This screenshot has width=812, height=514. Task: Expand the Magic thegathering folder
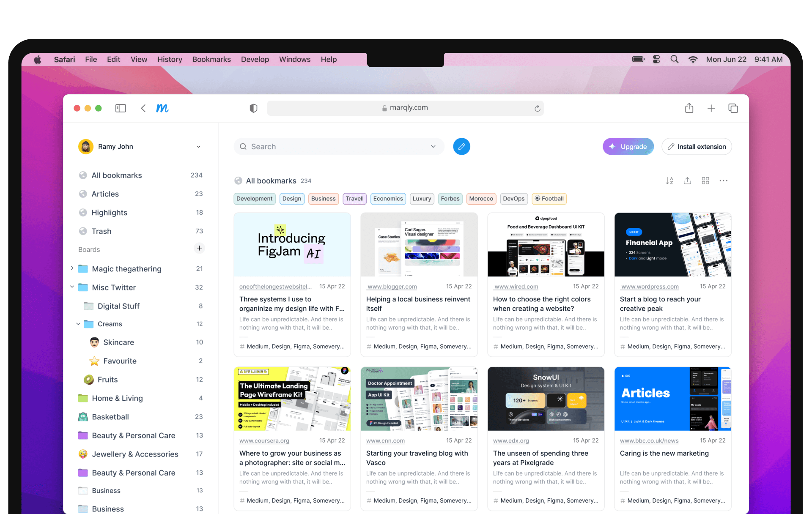pos(72,268)
